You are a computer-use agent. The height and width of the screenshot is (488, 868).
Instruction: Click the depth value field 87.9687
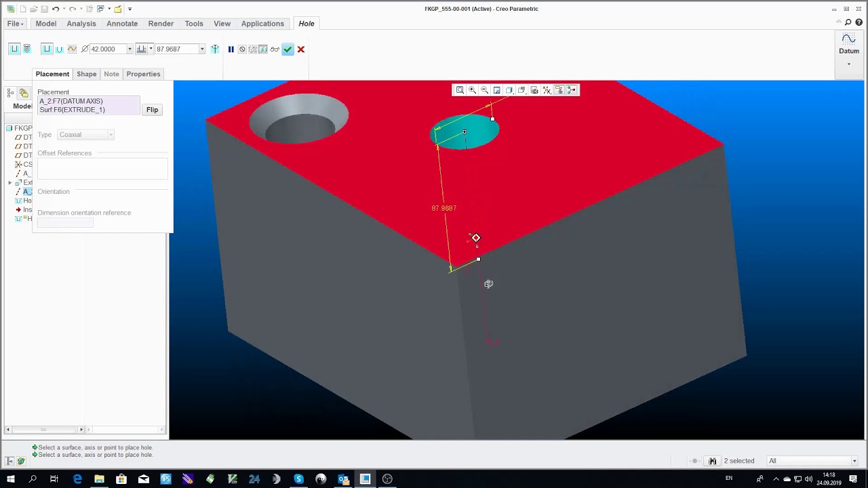[176, 49]
